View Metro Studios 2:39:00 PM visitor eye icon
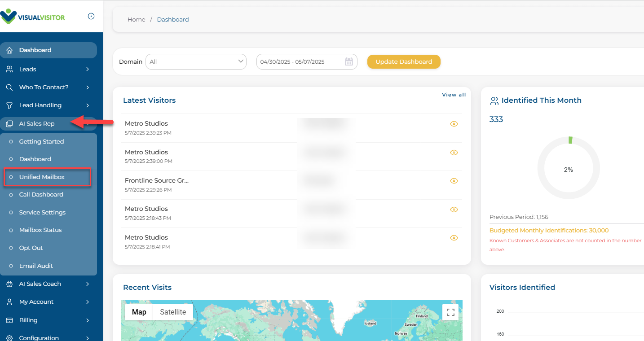The width and height of the screenshot is (644, 341). (454, 153)
